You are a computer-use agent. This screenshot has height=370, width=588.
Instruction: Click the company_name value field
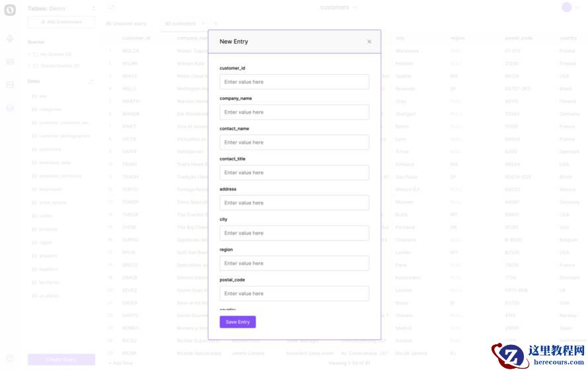click(x=294, y=112)
